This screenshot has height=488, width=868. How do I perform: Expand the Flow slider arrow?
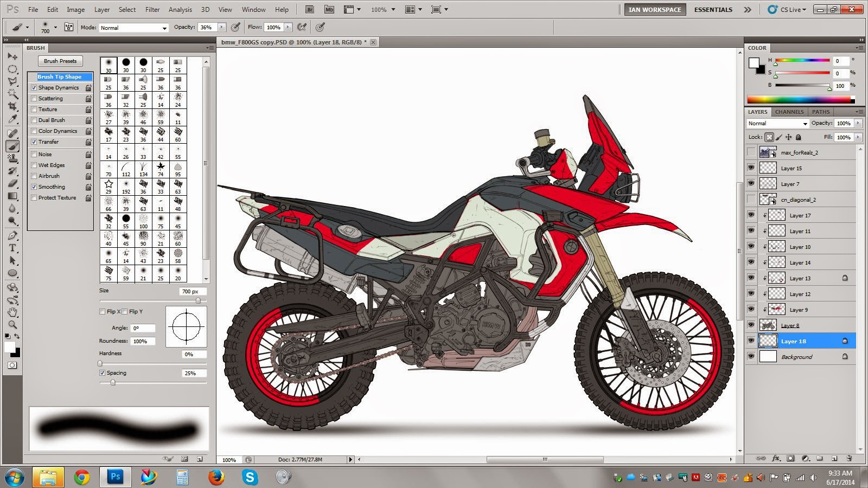pyautogui.click(x=288, y=27)
